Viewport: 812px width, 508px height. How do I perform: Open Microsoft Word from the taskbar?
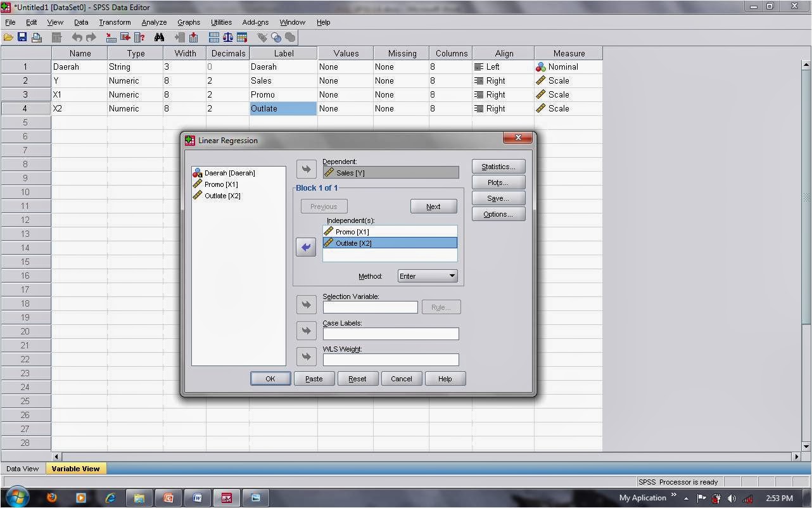click(x=197, y=498)
